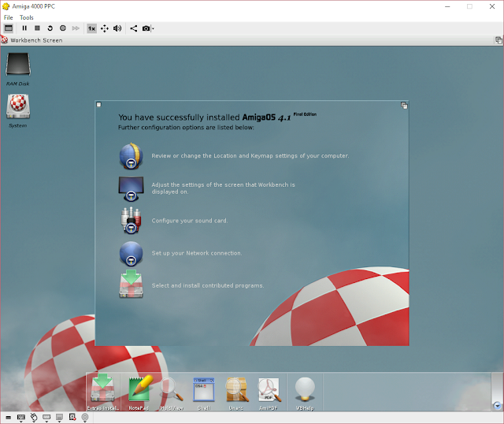Toggle the 1x scaling button
This screenshot has height=424, width=504.
tap(91, 28)
